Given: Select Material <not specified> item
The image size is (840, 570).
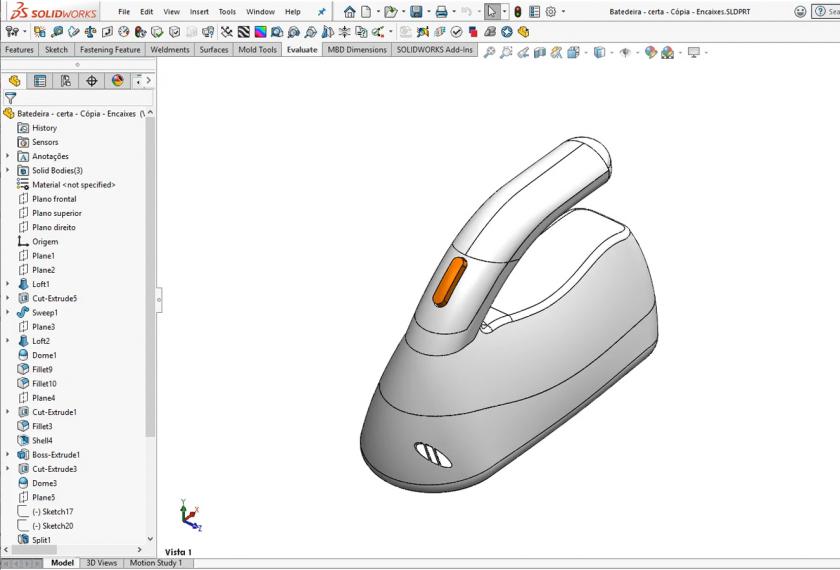Looking at the screenshot, I should click(73, 185).
